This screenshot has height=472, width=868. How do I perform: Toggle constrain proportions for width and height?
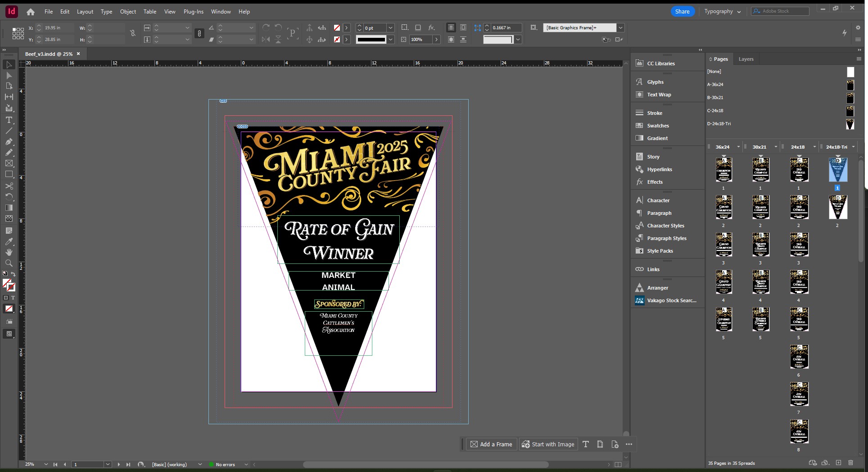tap(132, 33)
